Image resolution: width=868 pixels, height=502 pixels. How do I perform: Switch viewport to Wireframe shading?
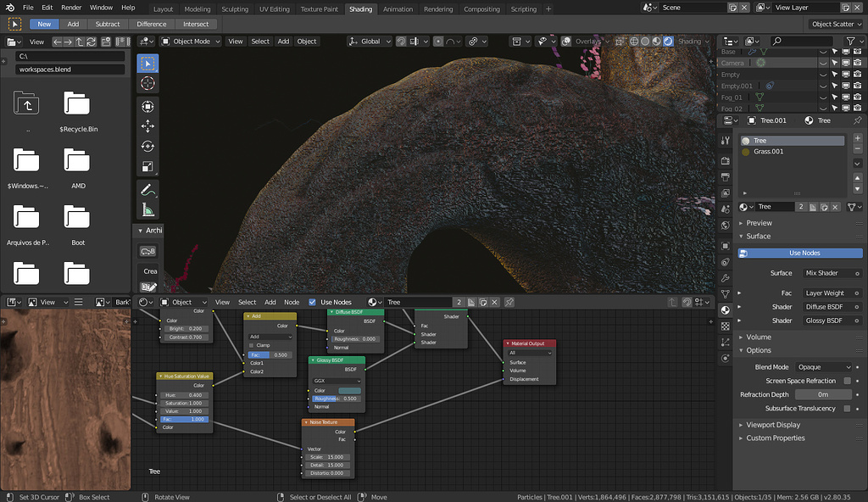[634, 41]
